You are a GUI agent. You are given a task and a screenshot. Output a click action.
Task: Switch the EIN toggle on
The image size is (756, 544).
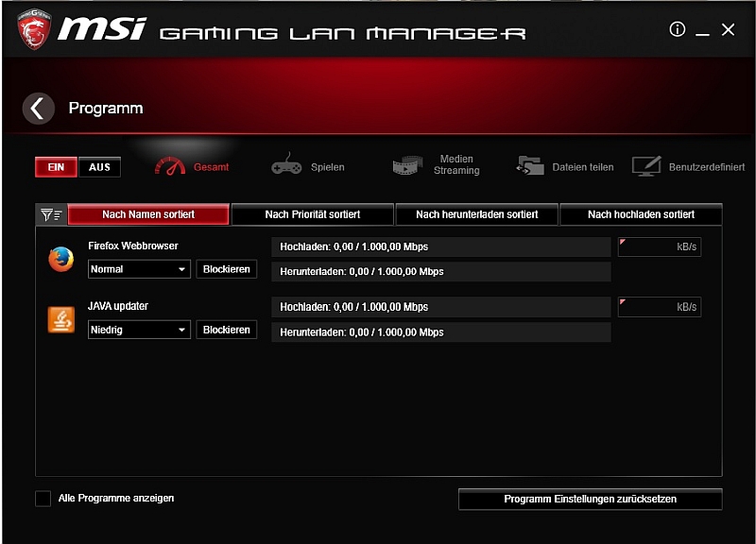click(56, 167)
